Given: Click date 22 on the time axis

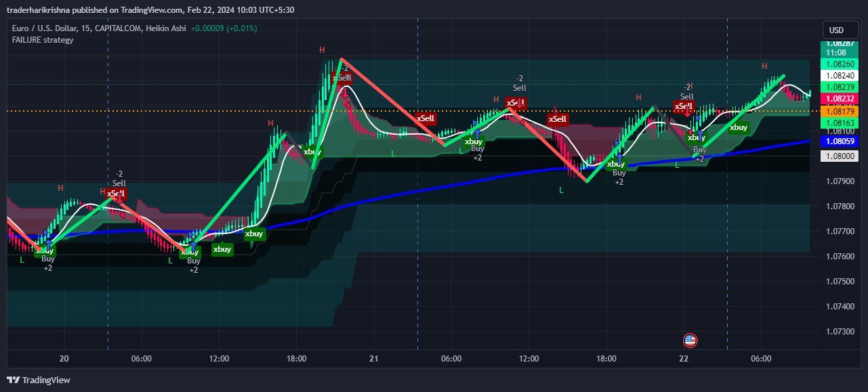Looking at the screenshot, I should [x=684, y=359].
